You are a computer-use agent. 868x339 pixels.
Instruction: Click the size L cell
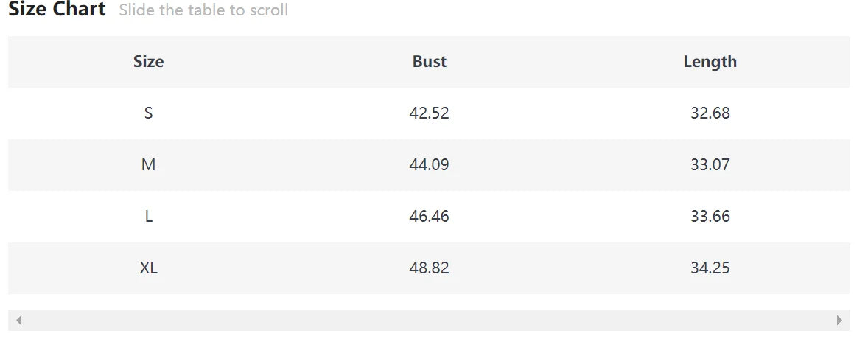(x=148, y=216)
